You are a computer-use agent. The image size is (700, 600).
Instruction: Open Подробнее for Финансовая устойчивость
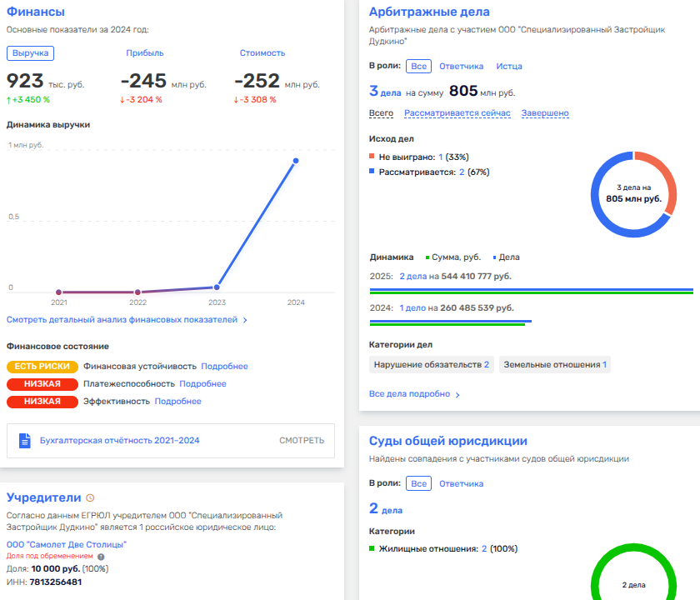(224, 366)
